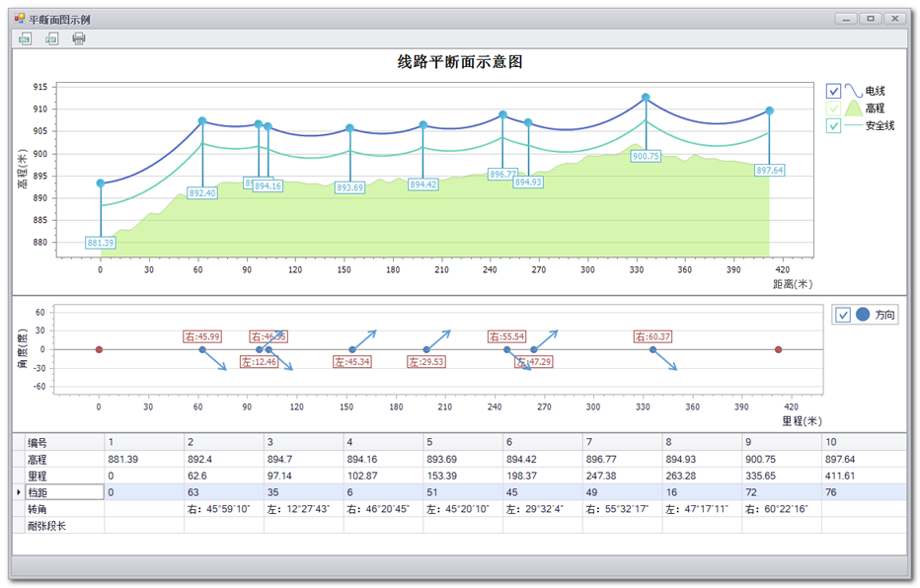This screenshot has height=588, width=920.
Task: Click table cell with elevation 894.7
Action: click(304, 460)
